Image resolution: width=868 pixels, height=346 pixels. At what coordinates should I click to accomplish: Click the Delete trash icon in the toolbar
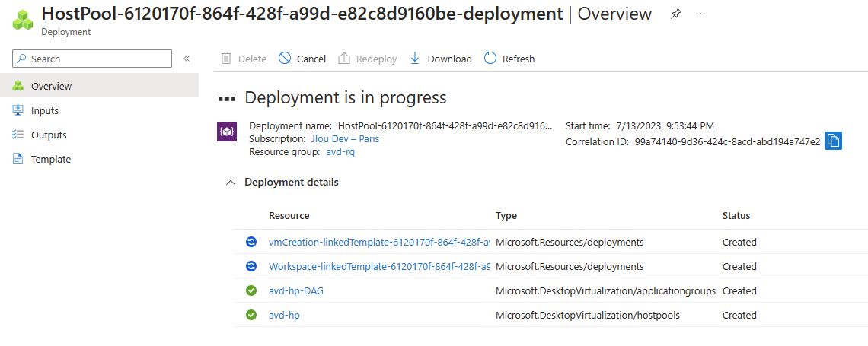[226, 59]
